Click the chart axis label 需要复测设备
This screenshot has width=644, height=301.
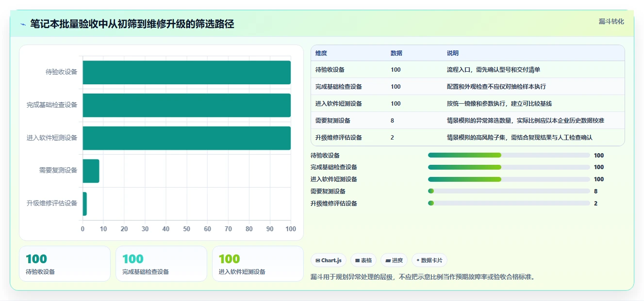[58, 171]
